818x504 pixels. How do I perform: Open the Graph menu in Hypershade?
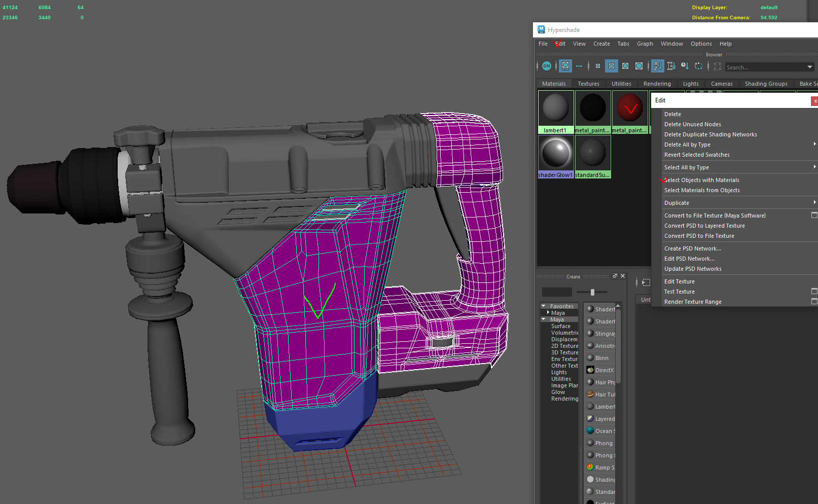645,44
